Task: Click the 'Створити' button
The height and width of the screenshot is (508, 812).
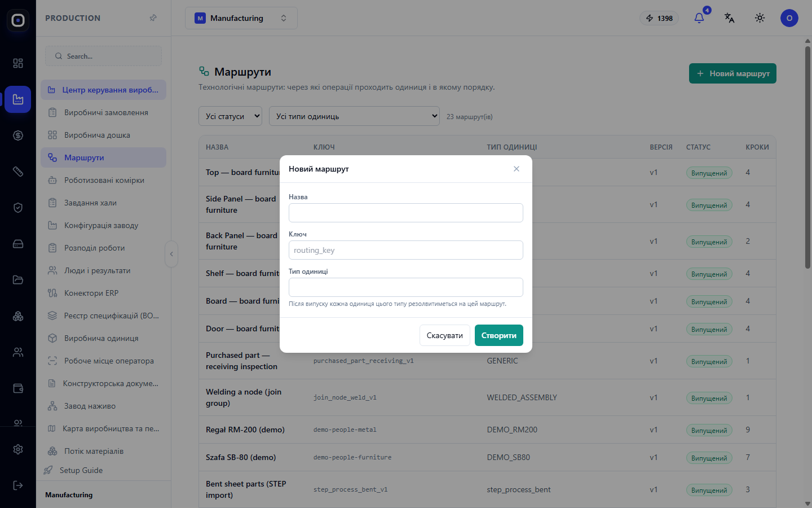Action: click(x=499, y=335)
